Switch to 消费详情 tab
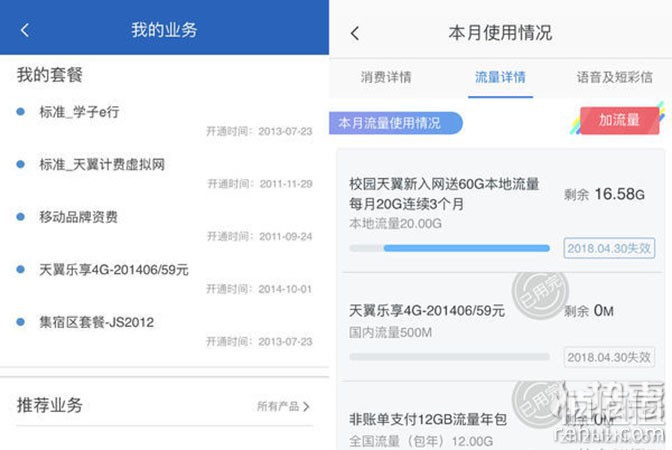This screenshot has width=672, height=450. pos(386,77)
